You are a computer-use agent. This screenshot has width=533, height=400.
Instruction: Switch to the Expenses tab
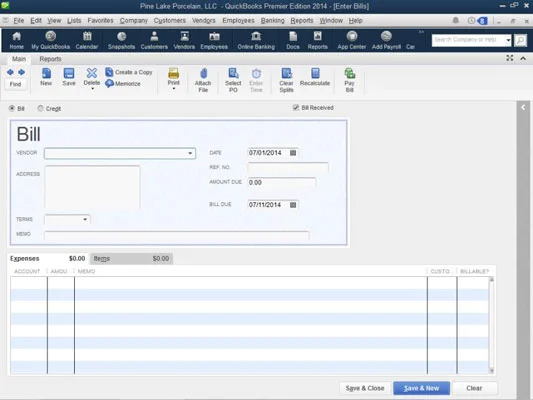tap(48, 259)
